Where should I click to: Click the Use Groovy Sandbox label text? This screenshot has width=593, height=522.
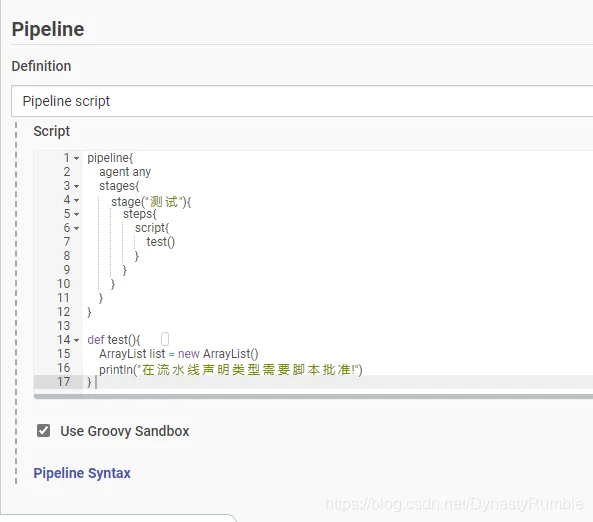click(125, 431)
